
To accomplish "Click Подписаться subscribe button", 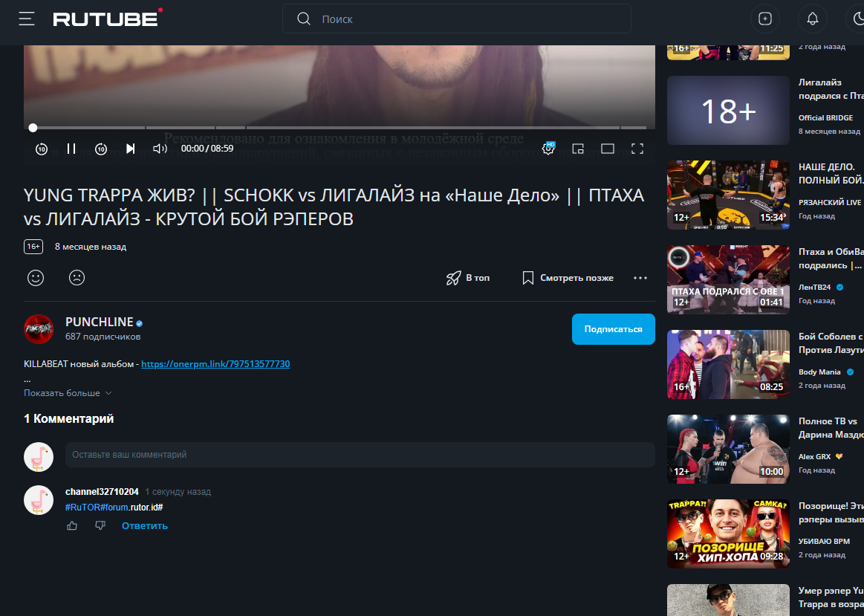I will click(x=614, y=329).
